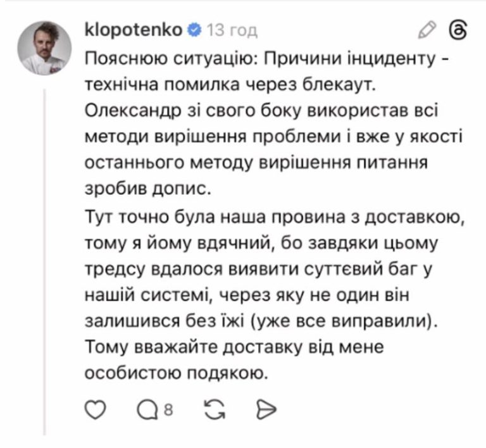This screenshot has width=486, height=448.
Task: Click the reply count number 8
Action: [168, 410]
